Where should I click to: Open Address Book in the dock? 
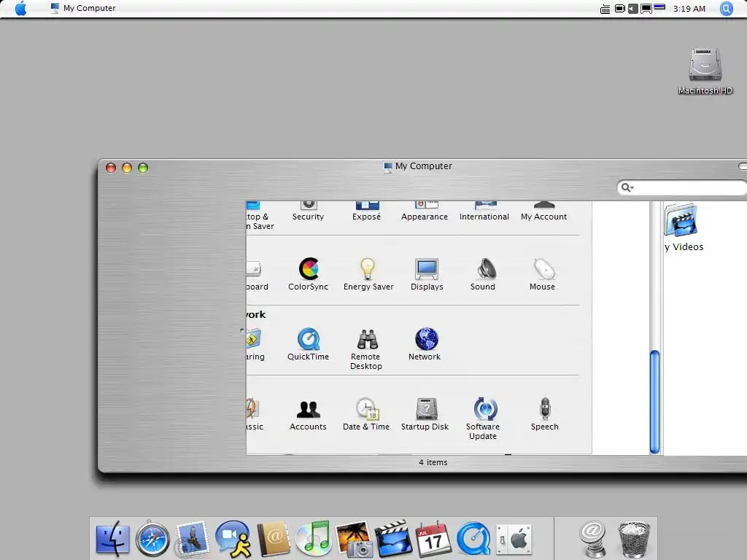[x=274, y=539]
